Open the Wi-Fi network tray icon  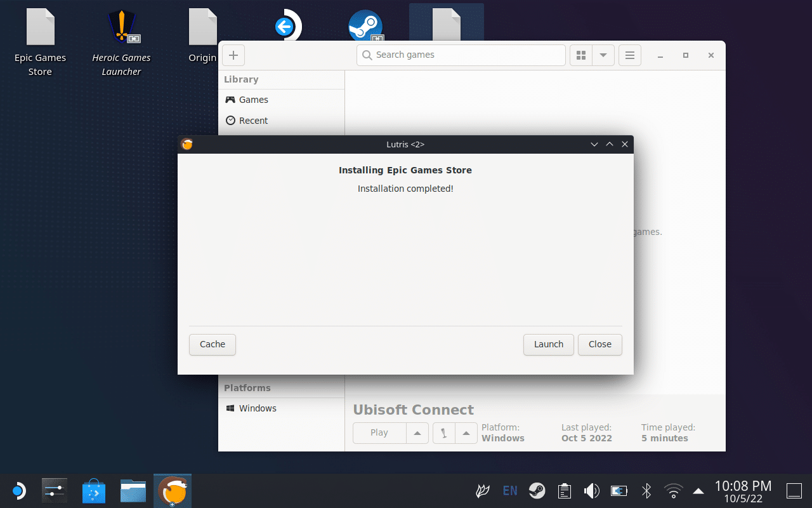[673, 491]
